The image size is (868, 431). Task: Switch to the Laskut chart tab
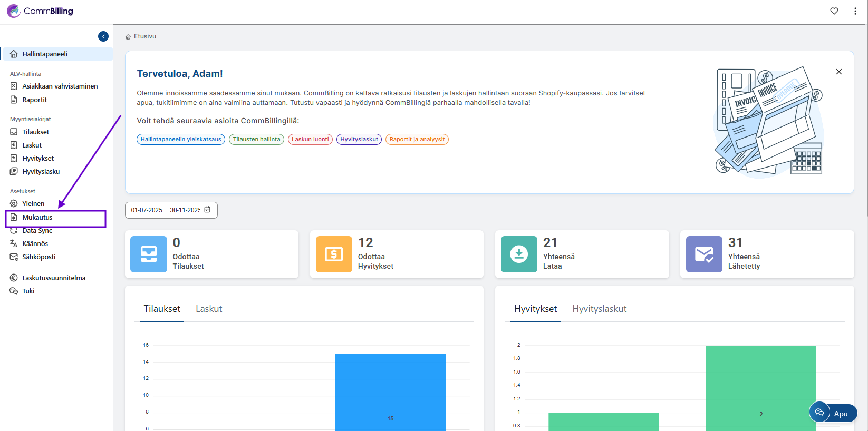(209, 309)
